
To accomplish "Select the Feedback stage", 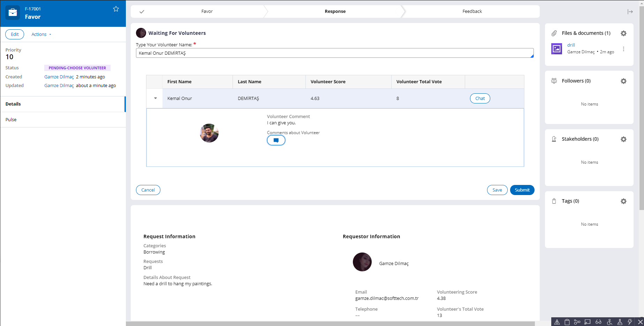I will point(472,11).
